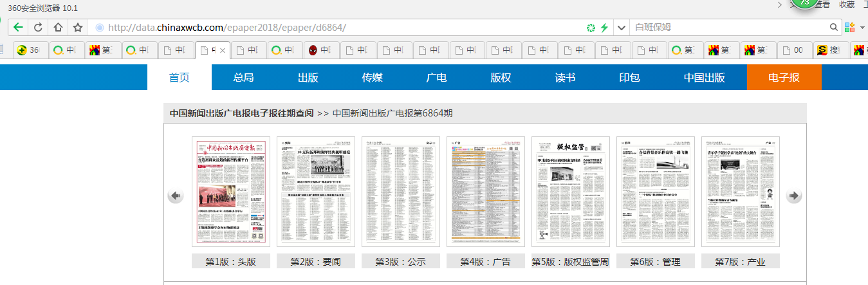Click the 第1版：头版 caption
This screenshot has height=285, width=868.
click(231, 262)
